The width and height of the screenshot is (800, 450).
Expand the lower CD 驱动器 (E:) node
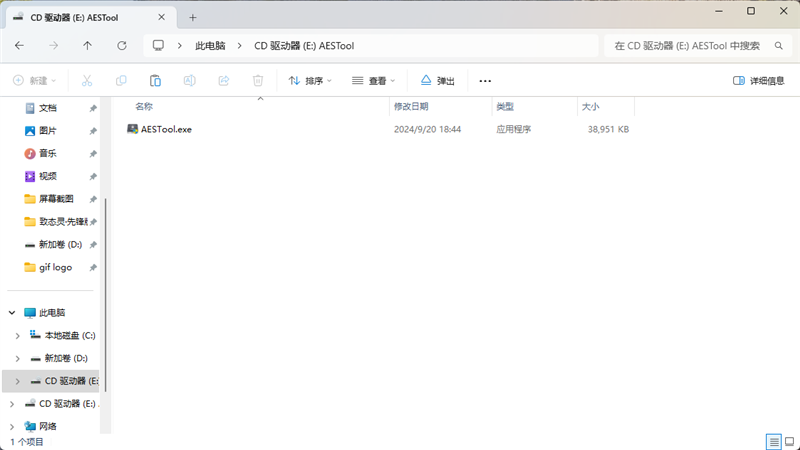(12, 404)
